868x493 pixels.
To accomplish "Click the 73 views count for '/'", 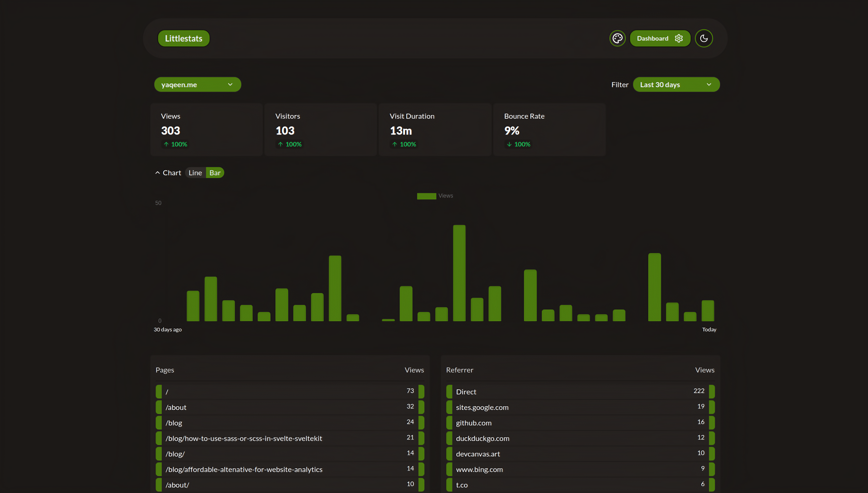I will [410, 391].
